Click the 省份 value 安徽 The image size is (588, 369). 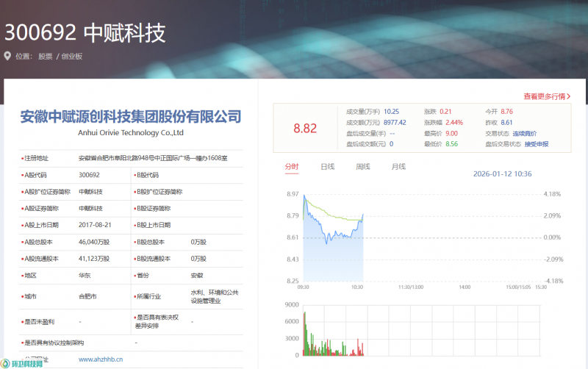(x=197, y=275)
